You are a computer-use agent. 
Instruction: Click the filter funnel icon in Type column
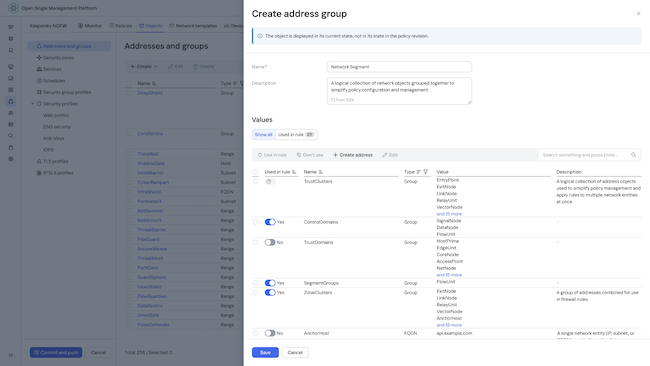coord(425,172)
